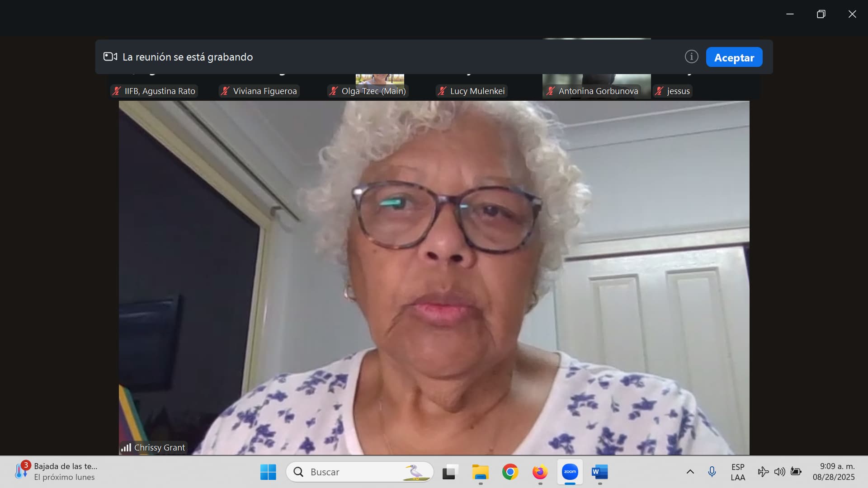
Task: Open Google Chrome from the taskbar
Action: (x=510, y=472)
